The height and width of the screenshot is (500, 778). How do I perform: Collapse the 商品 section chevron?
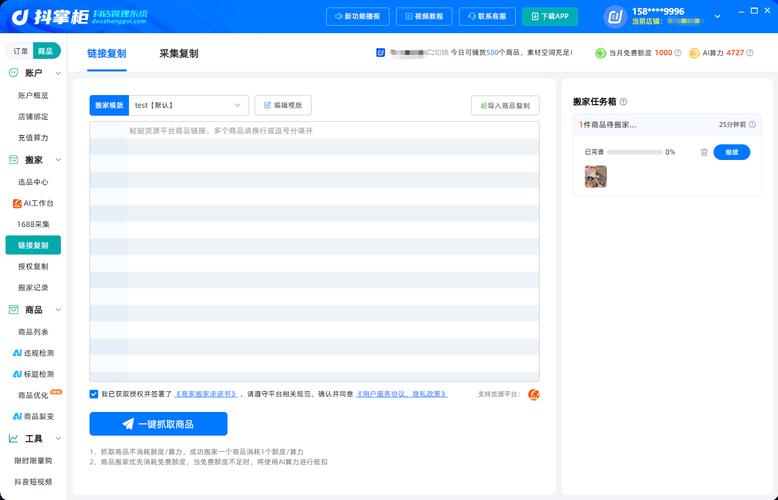58,310
